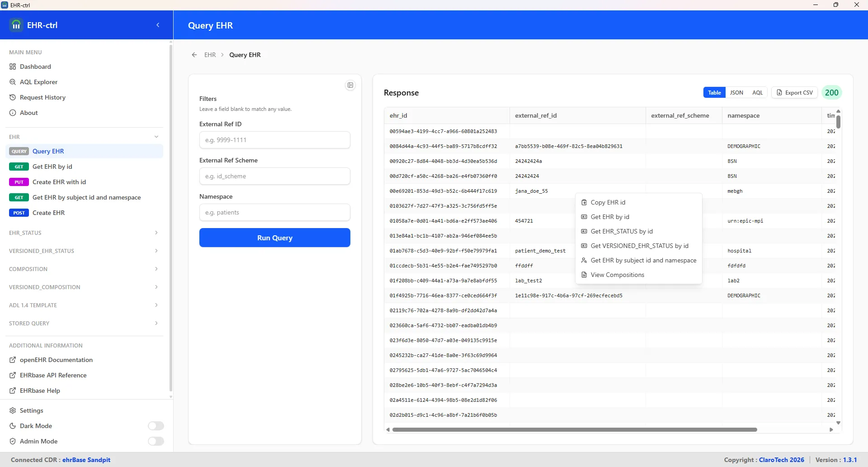This screenshot has height=467, width=868.
Task: Open openEHR Documentation external link
Action: (x=56, y=360)
